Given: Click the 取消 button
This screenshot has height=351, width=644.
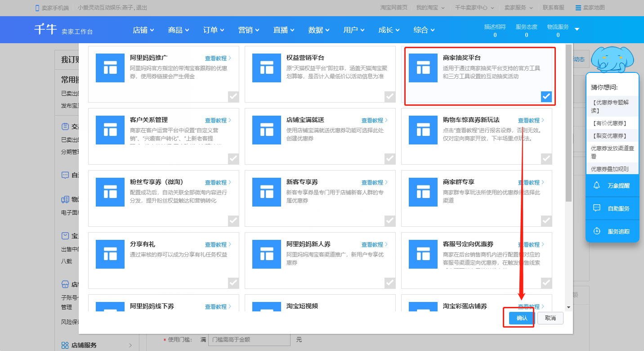Looking at the screenshot, I should click(550, 318).
